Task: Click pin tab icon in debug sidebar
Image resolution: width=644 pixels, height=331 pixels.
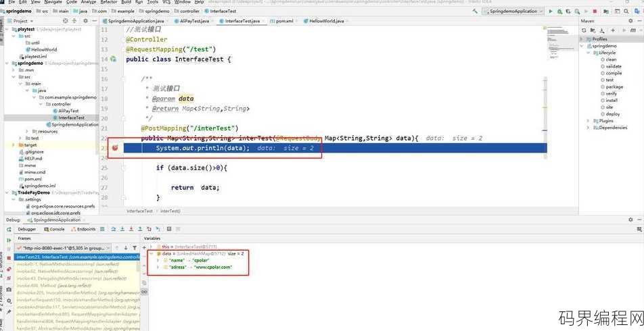Action: click(x=9, y=311)
